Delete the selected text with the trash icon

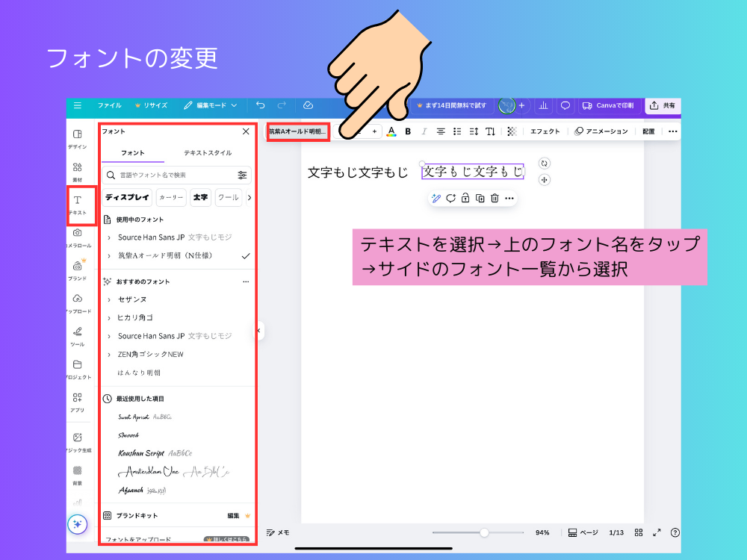495,198
